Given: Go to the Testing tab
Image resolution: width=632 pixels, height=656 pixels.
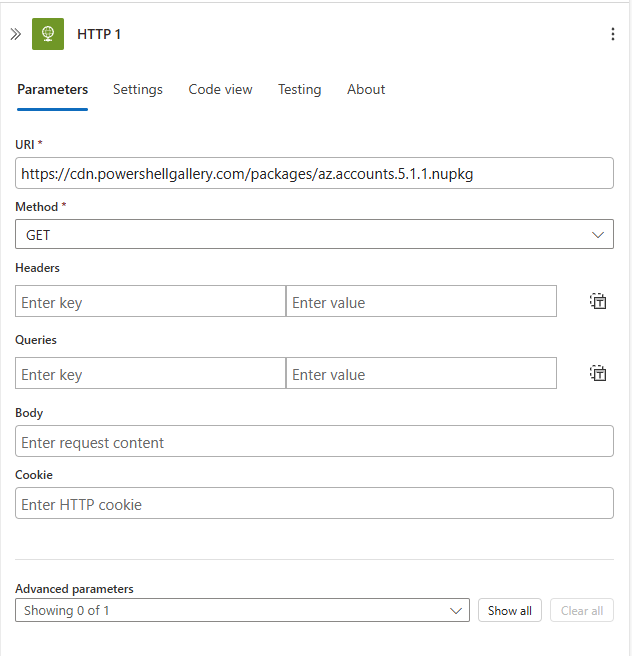Looking at the screenshot, I should click(299, 90).
